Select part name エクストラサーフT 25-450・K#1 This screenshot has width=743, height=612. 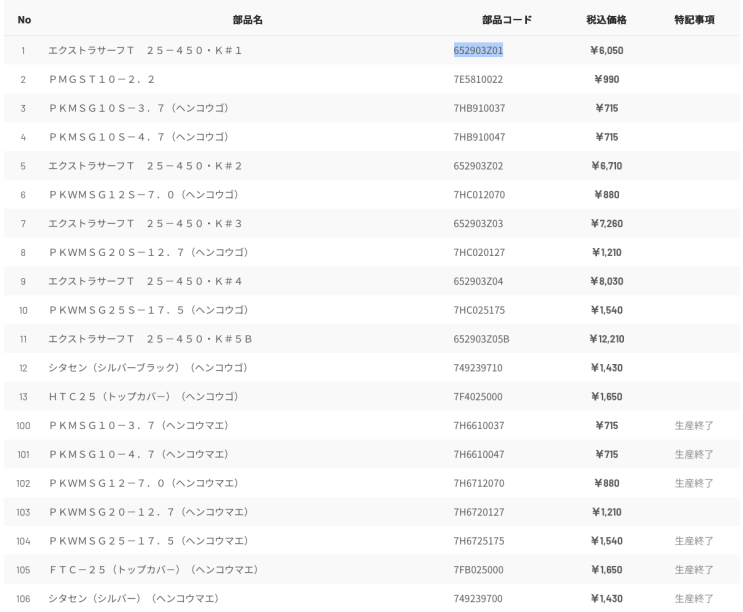pos(145,50)
